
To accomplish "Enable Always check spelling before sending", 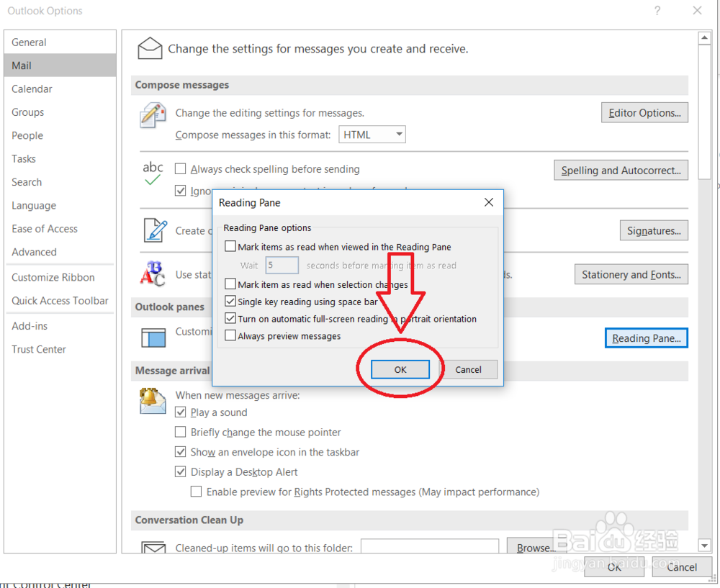I will click(x=181, y=169).
